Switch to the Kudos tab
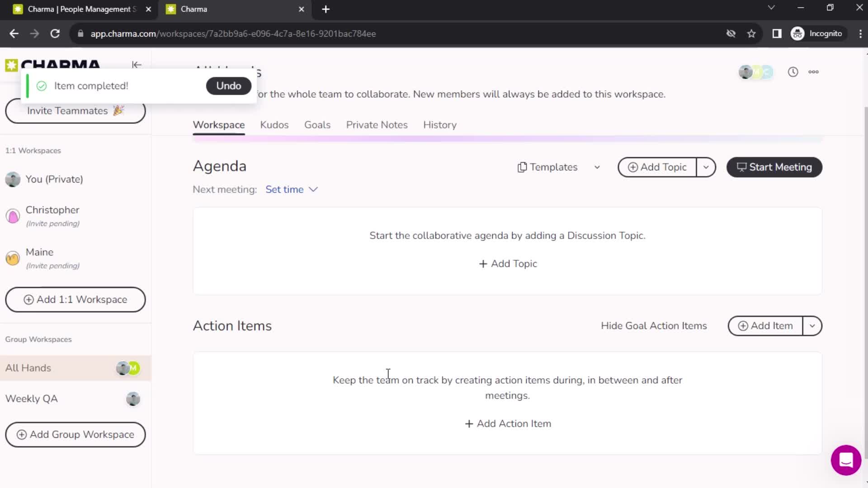Viewport: 868px width, 488px height. pos(274,125)
